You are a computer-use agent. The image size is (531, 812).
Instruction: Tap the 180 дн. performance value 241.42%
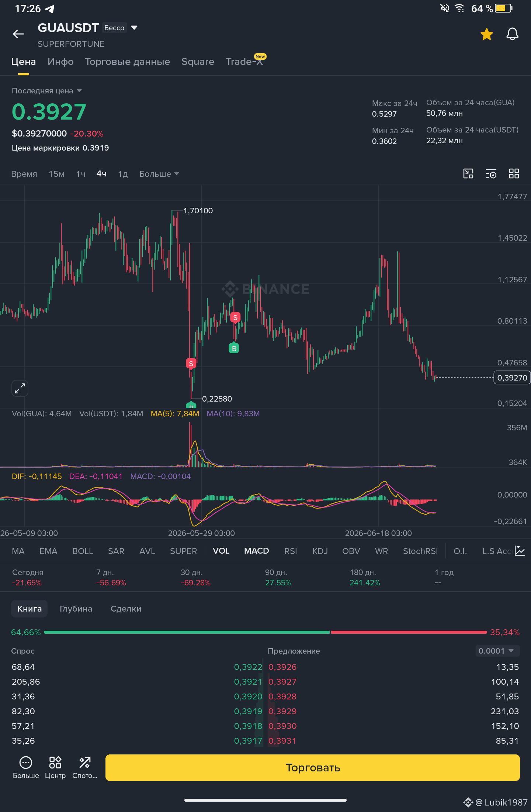(x=365, y=583)
